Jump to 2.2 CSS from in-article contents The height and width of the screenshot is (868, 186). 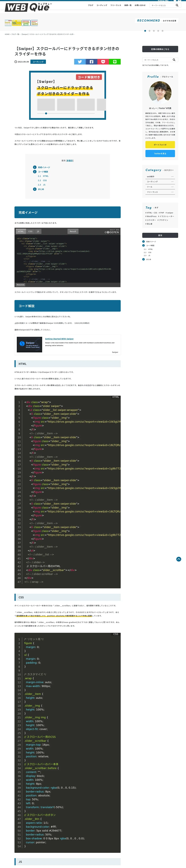42,181
